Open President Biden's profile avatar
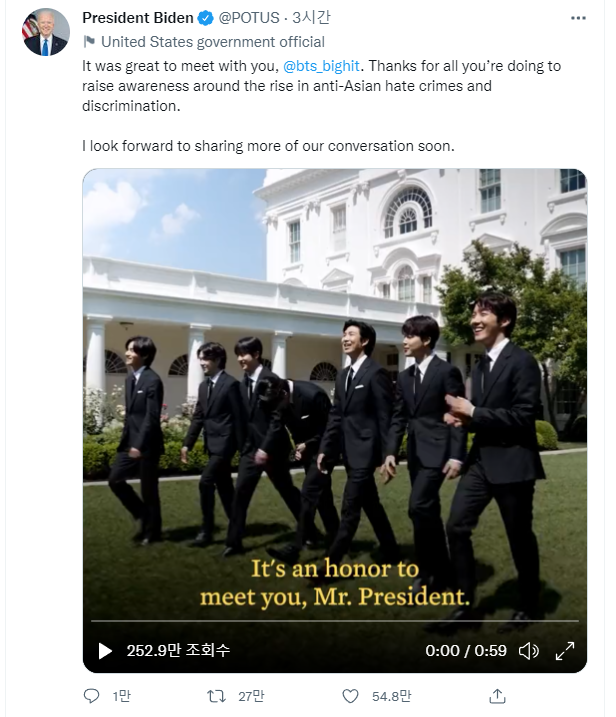 click(45, 33)
